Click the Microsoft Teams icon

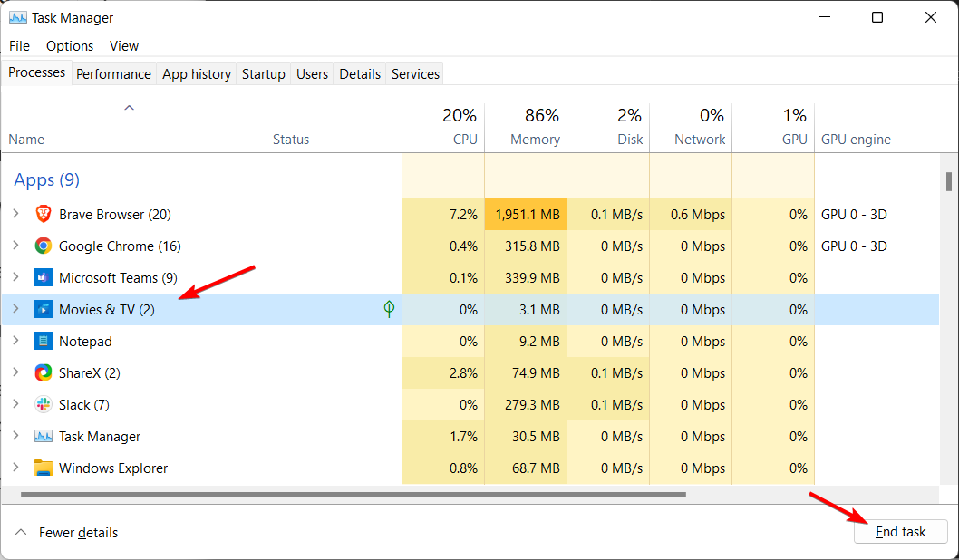coord(43,277)
